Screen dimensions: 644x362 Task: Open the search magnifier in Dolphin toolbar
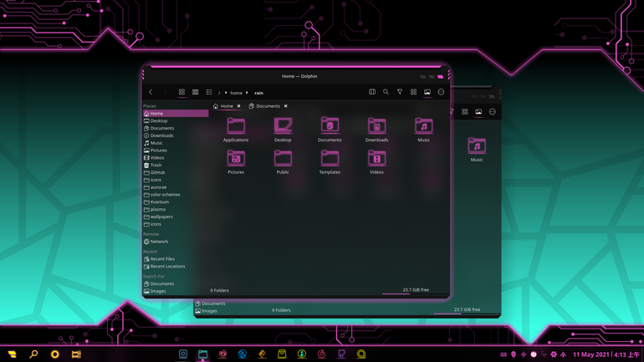click(x=386, y=92)
